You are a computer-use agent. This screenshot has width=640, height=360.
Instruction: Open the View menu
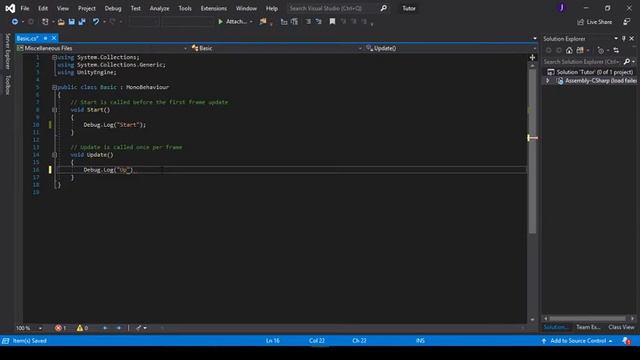pos(62,8)
